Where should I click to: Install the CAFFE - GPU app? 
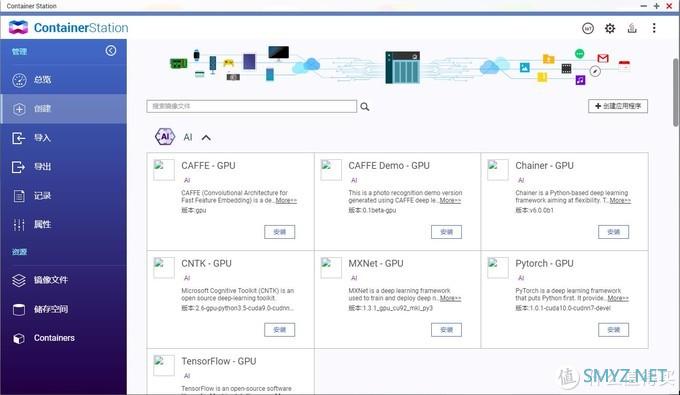tap(280, 232)
